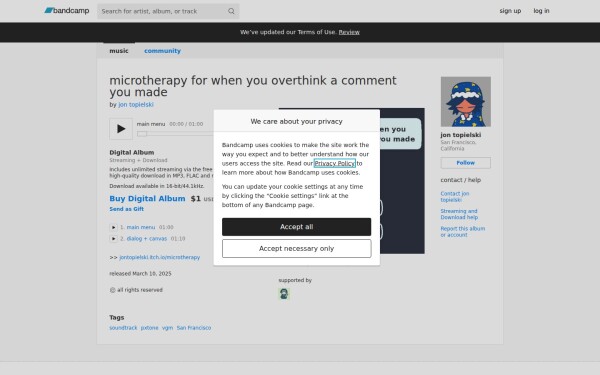Play track 1 main menu
The height and width of the screenshot is (375, 600).
tap(113, 227)
